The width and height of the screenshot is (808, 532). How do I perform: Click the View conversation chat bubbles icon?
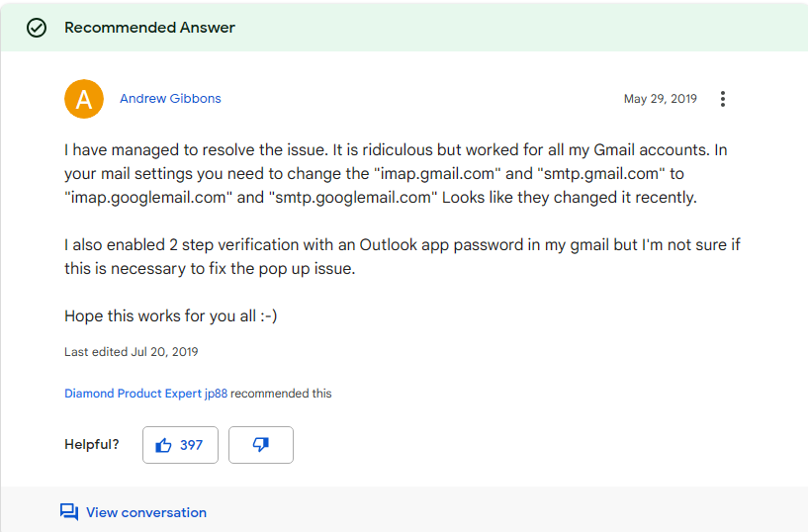[69, 512]
